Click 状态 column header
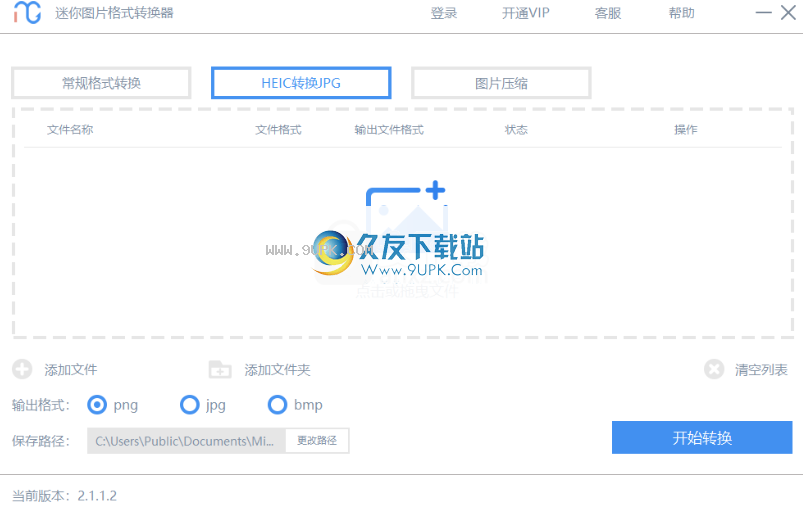Screen dimensions: 803x506 tap(516, 130)
